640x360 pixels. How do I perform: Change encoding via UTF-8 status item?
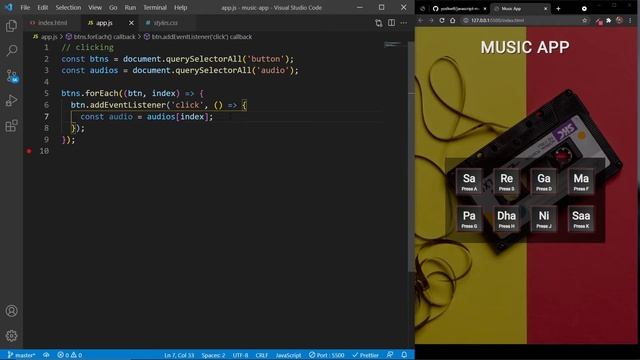[x=240, y=355]
